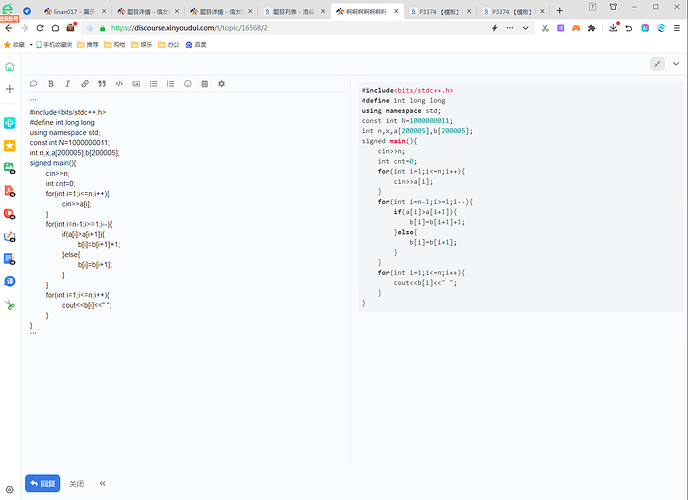Screen dimensions: 688x500
Task: Open the emoji picker in composer
Action: (x=188, y=84)
